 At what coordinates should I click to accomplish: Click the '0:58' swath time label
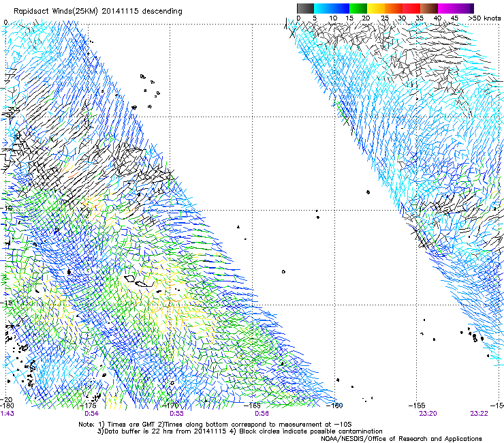coord(262,414)
